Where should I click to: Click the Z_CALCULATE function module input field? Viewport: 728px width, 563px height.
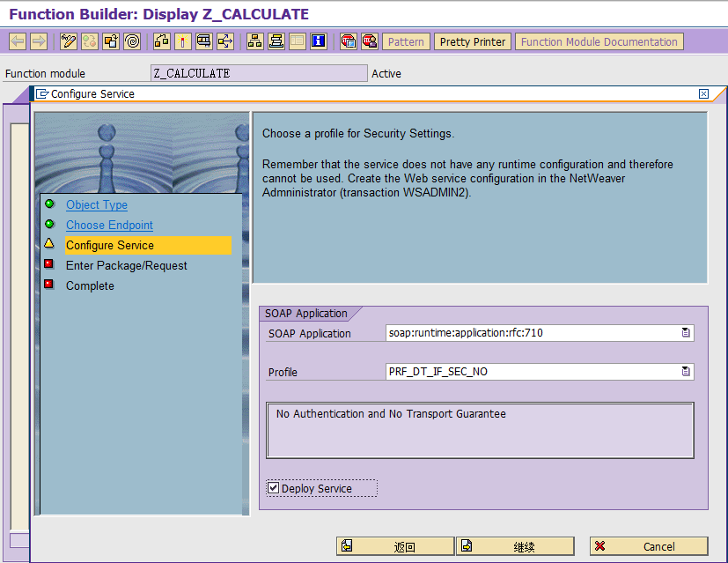point(259,73)
